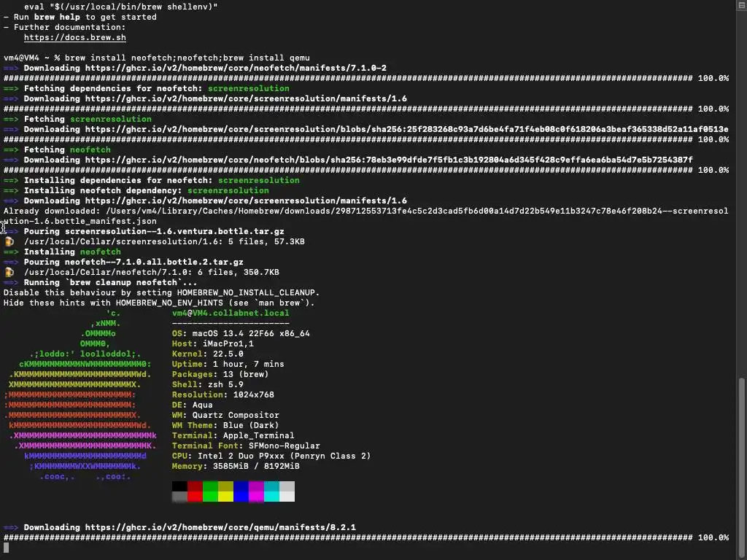Image resolution: width=747 pixels, height=560 pixels.
Task: Click the beer mug icon beside neofetch/7.1.0 path
Action: pyautogui.click(x=9, y=272)
